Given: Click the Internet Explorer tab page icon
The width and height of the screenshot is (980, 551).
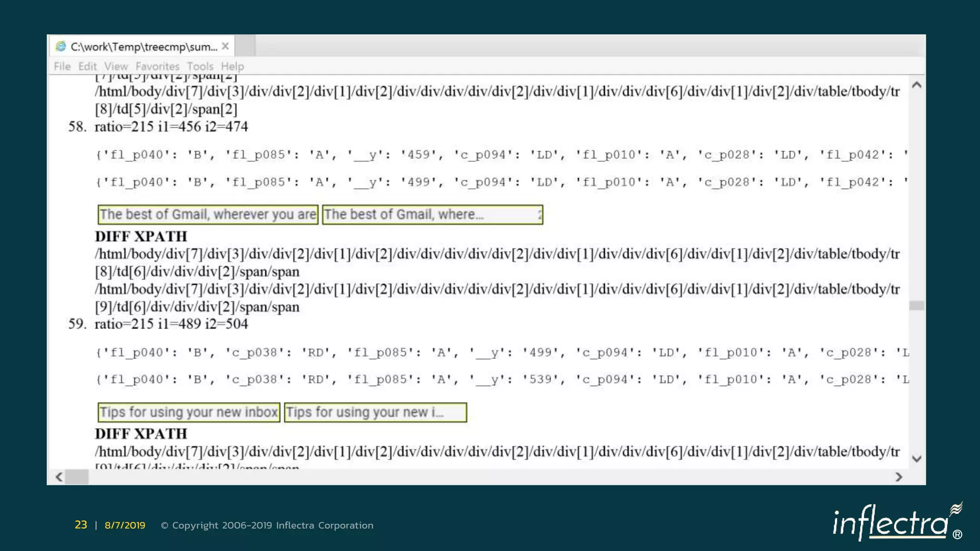Looking at the screenshot, I should point(61,46).
